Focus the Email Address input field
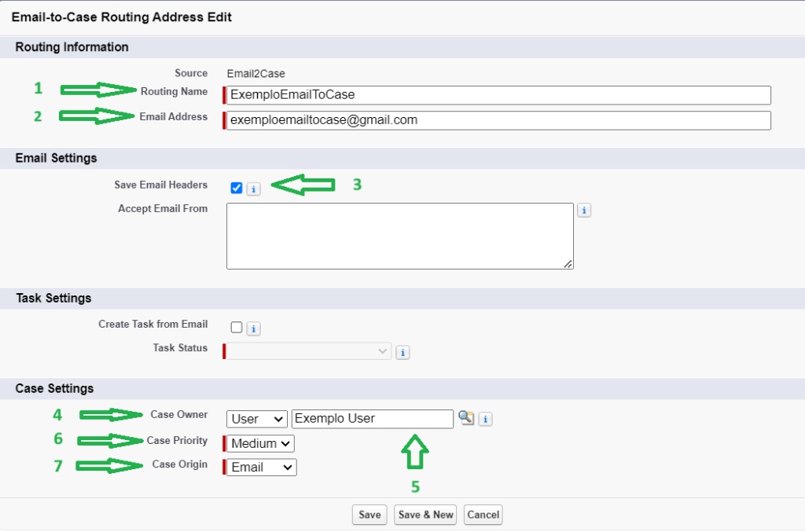This screenshot has height=532, width=805. point(498,120)
